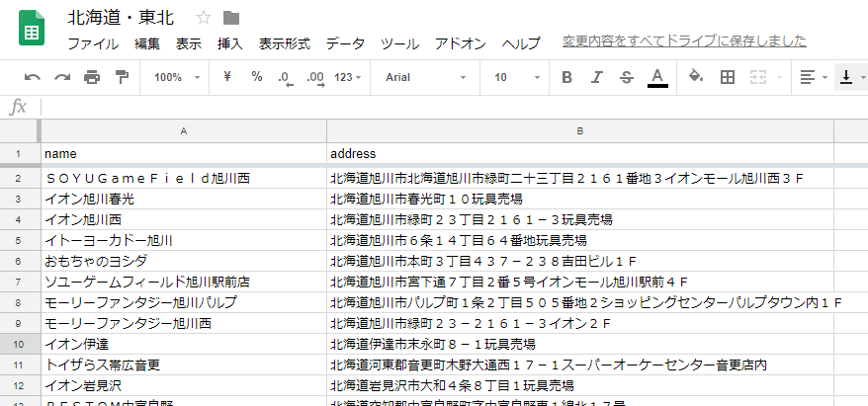Select address cell 北海道岩見沢市大和４条８丁目１玩具売場
Image resolution: width=868 pixels, height=406 pixels.
580,385
